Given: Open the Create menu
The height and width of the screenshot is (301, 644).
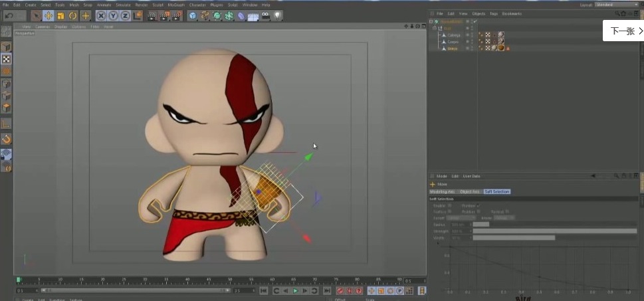Looking at the screenshot, I should coord(31,5).
